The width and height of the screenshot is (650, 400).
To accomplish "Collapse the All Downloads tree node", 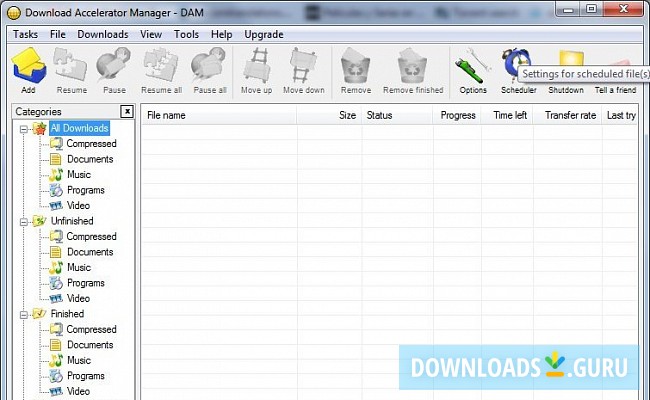I will [24, 129].
